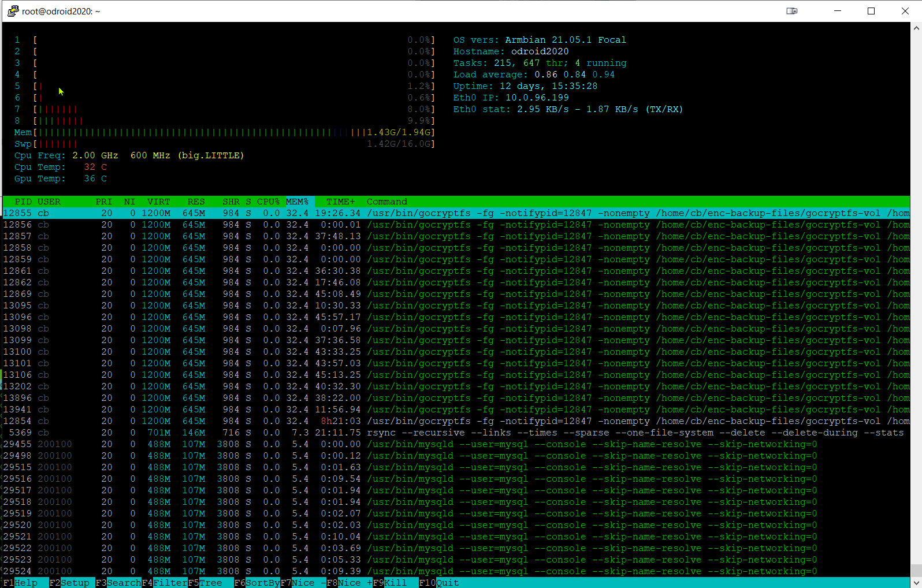Click the TIME+ value 8h21:03

pos(341,421)
